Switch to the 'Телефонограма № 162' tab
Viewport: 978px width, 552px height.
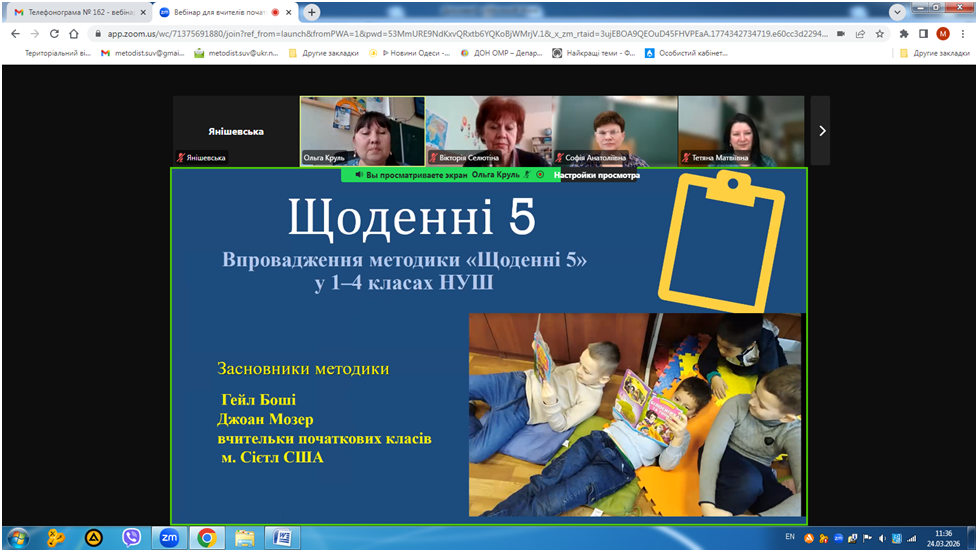(x=73, y=12)
